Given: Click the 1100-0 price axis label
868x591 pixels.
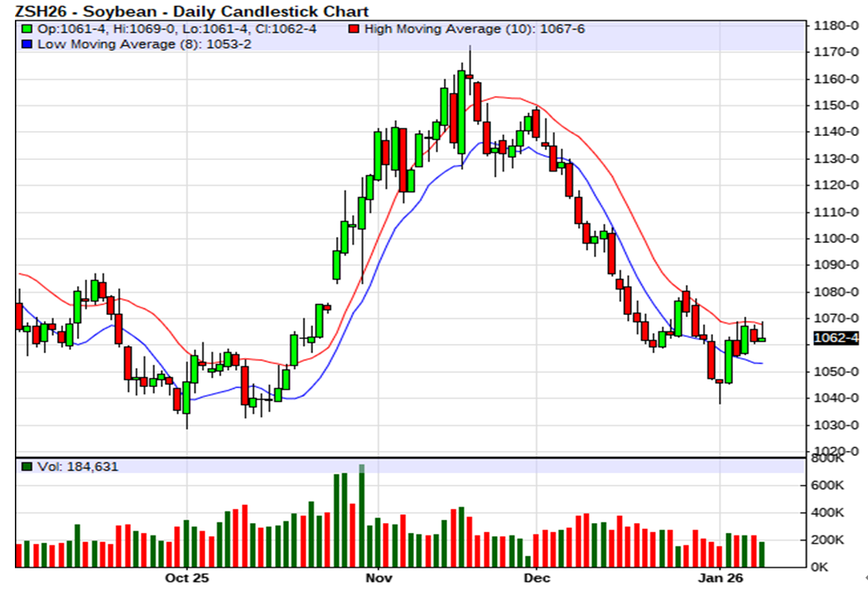Looking at the screenshot, I should [837, 239].
